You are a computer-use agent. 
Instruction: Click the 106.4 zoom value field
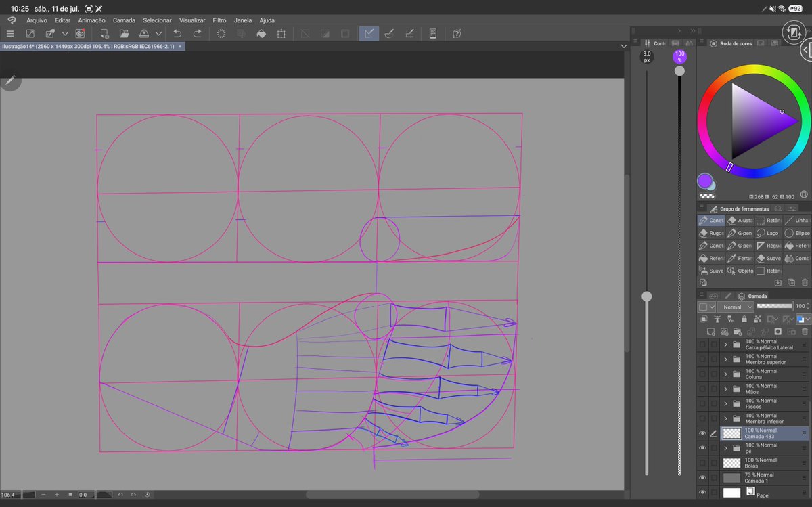pyautogui.click(x=10, y=495)
